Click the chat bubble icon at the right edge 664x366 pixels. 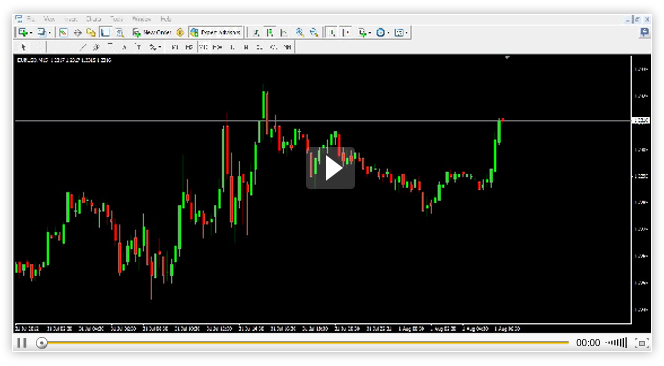[x=645, y=32]
